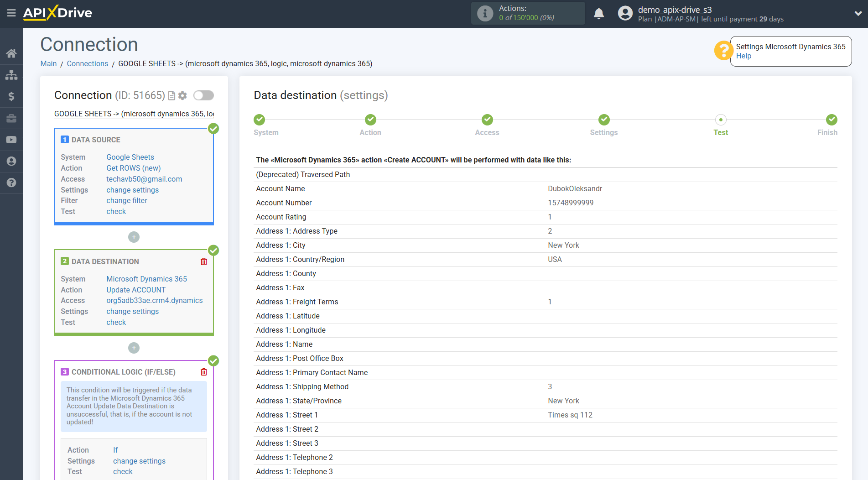Click check in Data Source
Viewport: 868px width, 480px height.
[116, 211]
